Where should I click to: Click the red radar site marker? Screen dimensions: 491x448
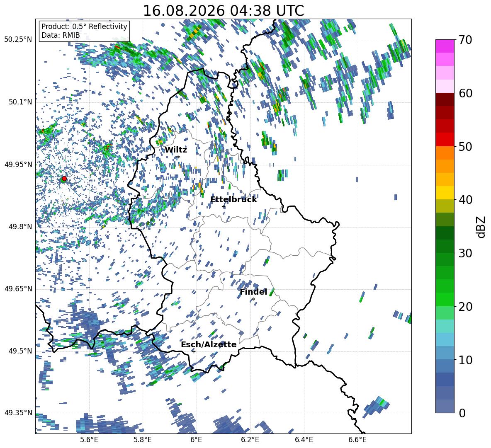click(x=64, y=179)
